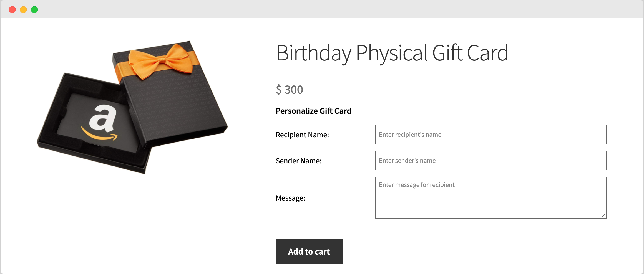
Task: Click the sender name input field
Action: 491,161
